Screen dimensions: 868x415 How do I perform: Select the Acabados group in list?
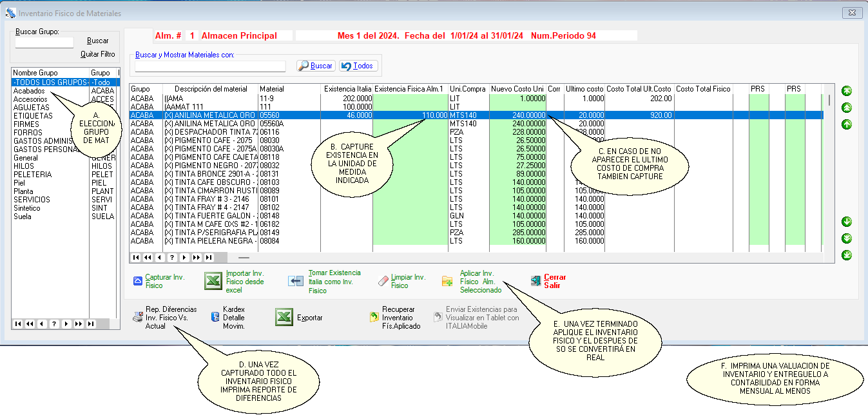[30, 91]
